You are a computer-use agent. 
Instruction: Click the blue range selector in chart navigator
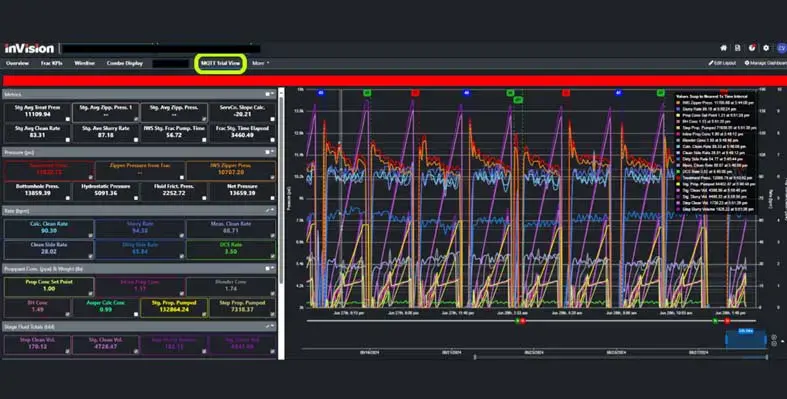point(746,339)
